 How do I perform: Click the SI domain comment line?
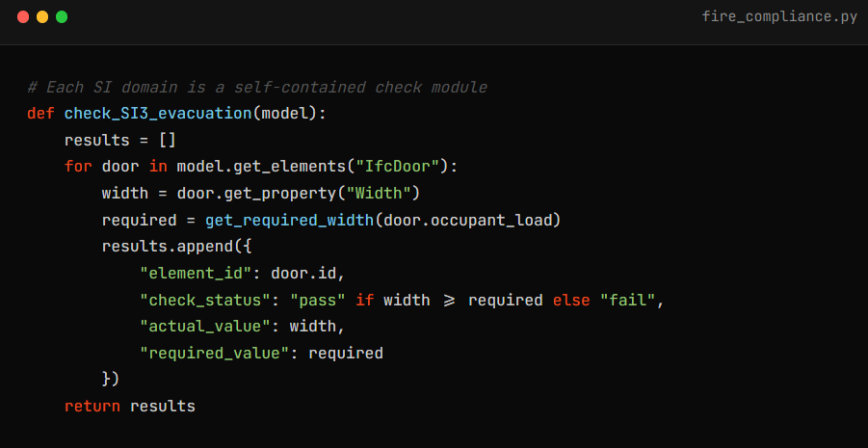(x=257, y=88)
